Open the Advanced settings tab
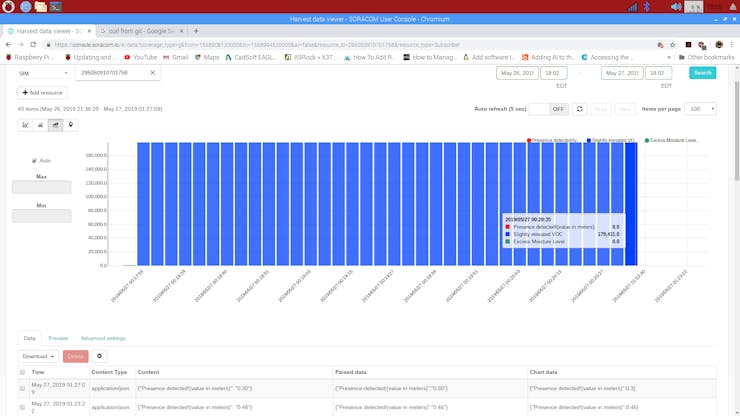 point(103,339)
